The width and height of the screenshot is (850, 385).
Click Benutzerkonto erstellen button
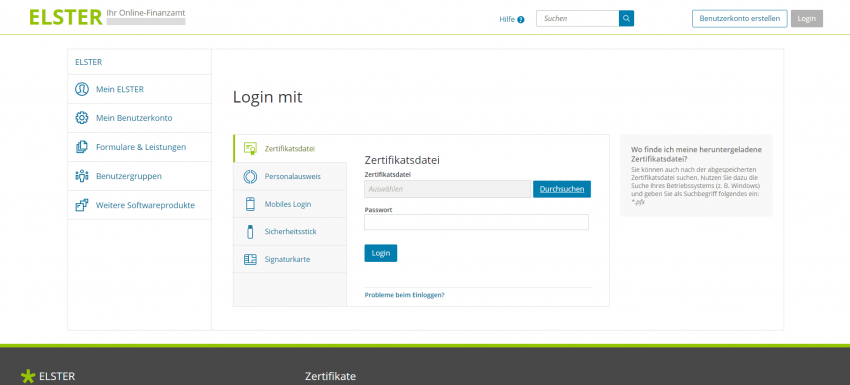point(739,18)
